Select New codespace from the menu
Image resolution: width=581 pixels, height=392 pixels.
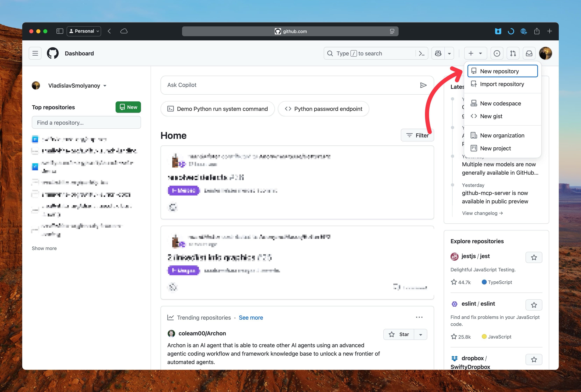coord(502,103)
